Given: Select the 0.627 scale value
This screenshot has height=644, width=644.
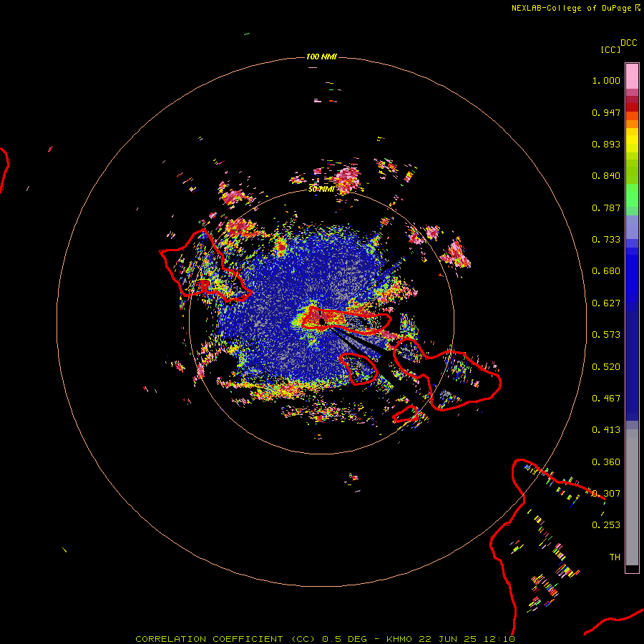Looking at the screenshot, I should point(606,303).
